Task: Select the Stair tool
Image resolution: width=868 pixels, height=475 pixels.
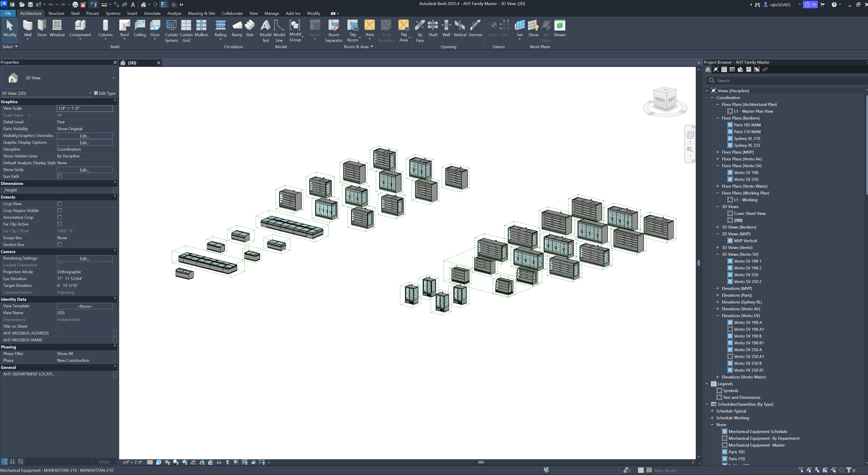Action: click(x=250, y=28)
